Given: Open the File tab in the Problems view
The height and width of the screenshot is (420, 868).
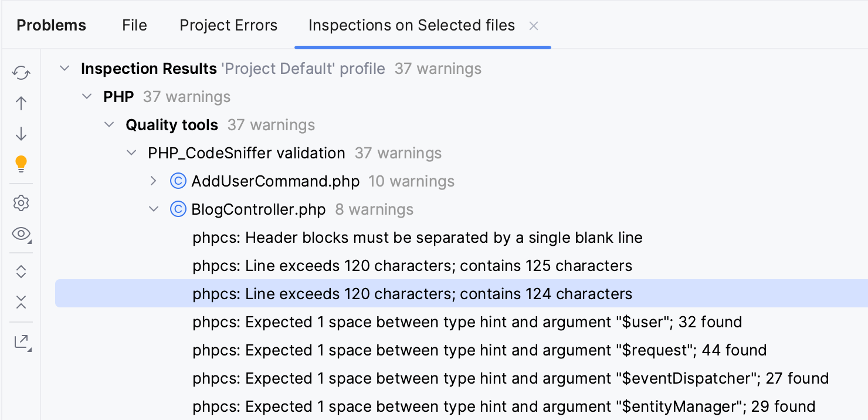Looking at the screenshot, I should 134,25.
